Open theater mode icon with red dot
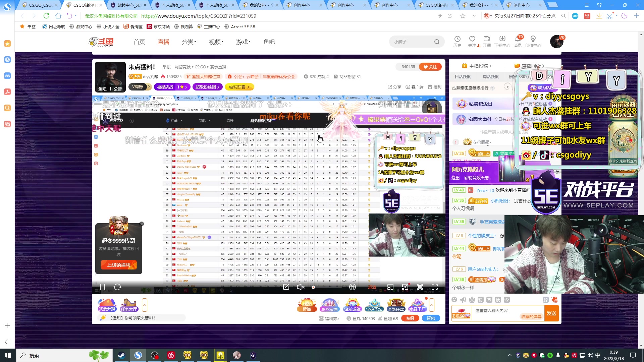Viewport: 644px width, 362px height. [x=405, y=287]
